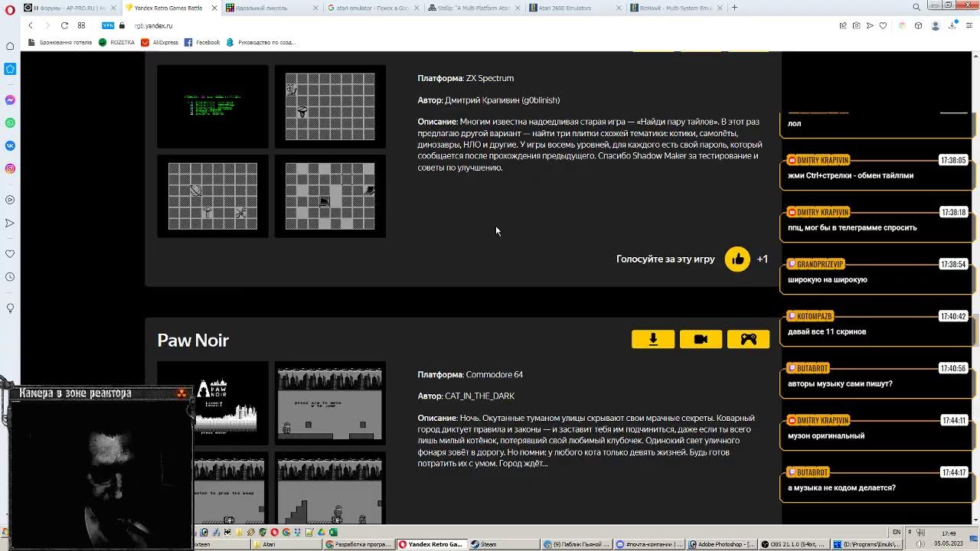Click the Paw Noir download button
Viewport: 980px width, 551px height.
point(653,339)
